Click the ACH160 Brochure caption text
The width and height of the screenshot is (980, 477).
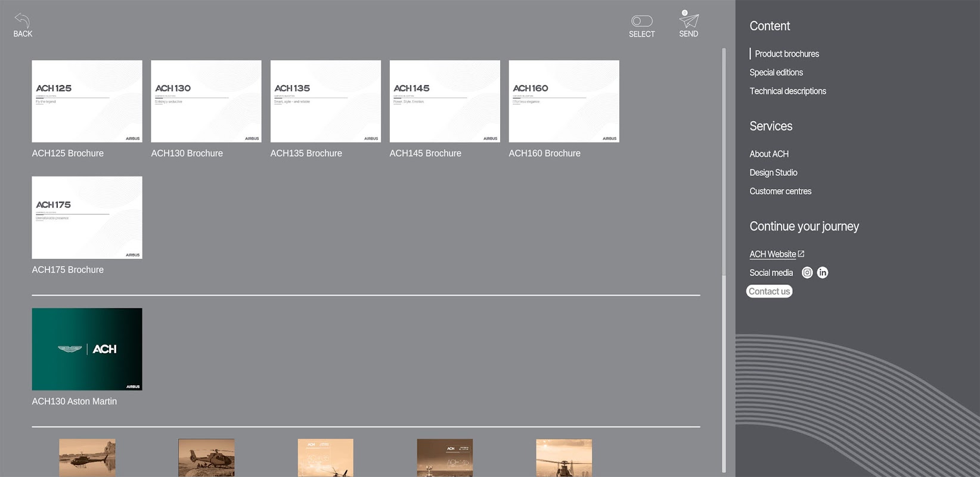point(545,153)
